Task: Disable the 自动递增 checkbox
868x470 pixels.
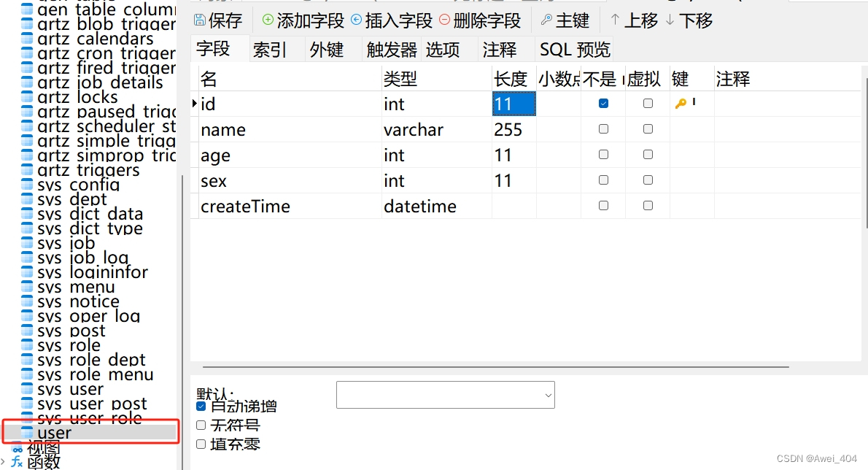Action: [201, 406]
